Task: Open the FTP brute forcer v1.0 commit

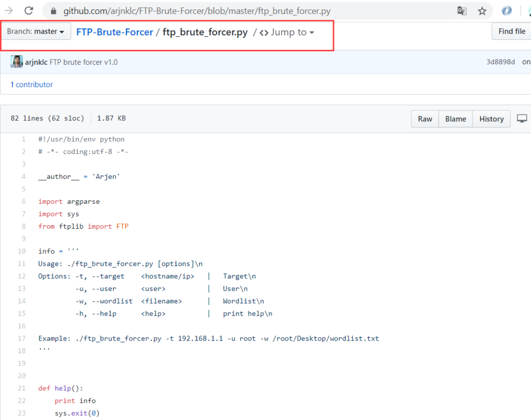Action: pyautogui.click(x=83, y=62)
